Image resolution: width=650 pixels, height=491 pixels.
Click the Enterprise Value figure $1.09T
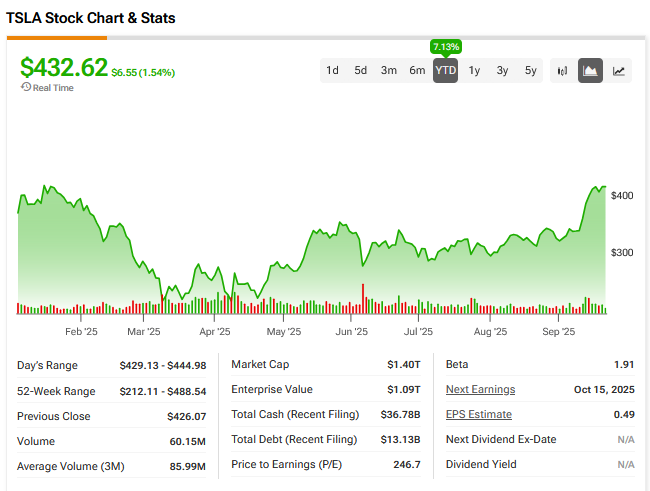click(x=404, y=389)
